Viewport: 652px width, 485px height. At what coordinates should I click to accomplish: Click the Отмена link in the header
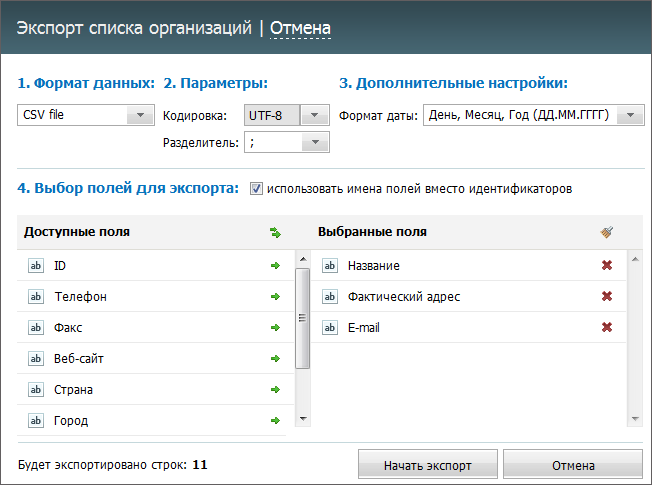300,28
